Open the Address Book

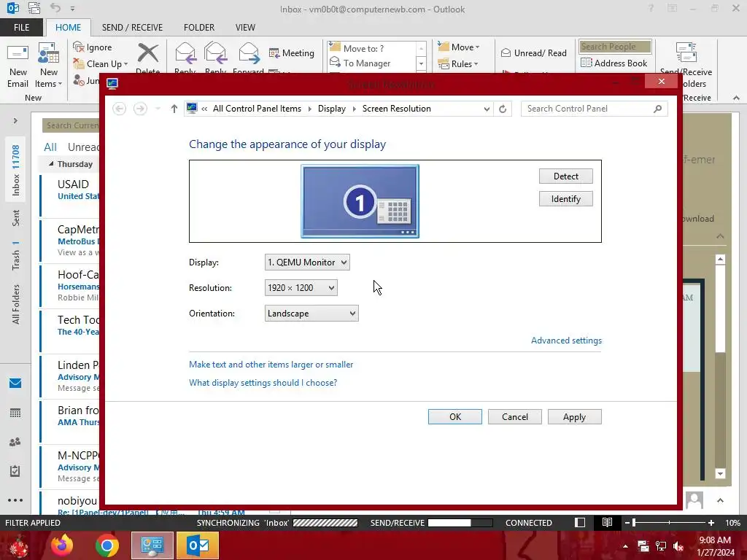(614, 63)
